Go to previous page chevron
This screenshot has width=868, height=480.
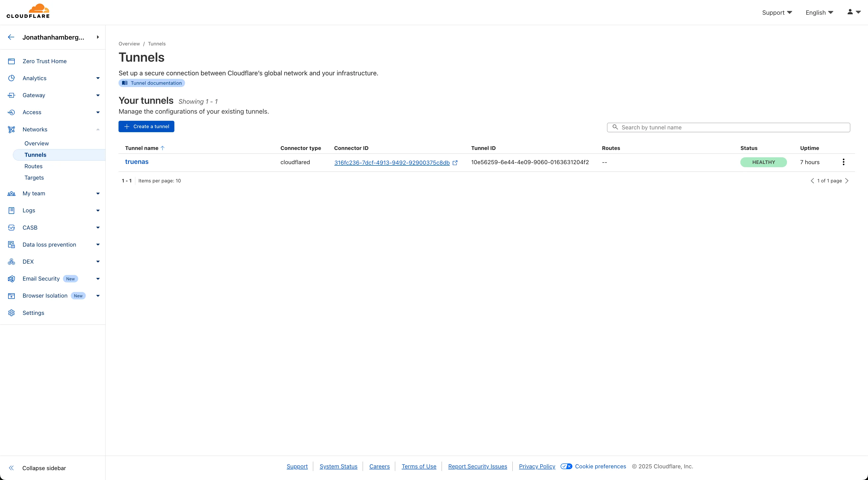point(812,181)
